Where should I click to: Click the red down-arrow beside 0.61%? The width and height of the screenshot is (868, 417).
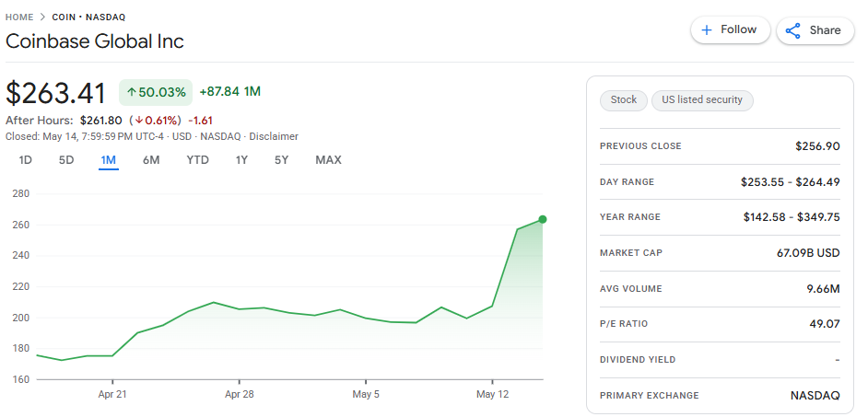139,121
